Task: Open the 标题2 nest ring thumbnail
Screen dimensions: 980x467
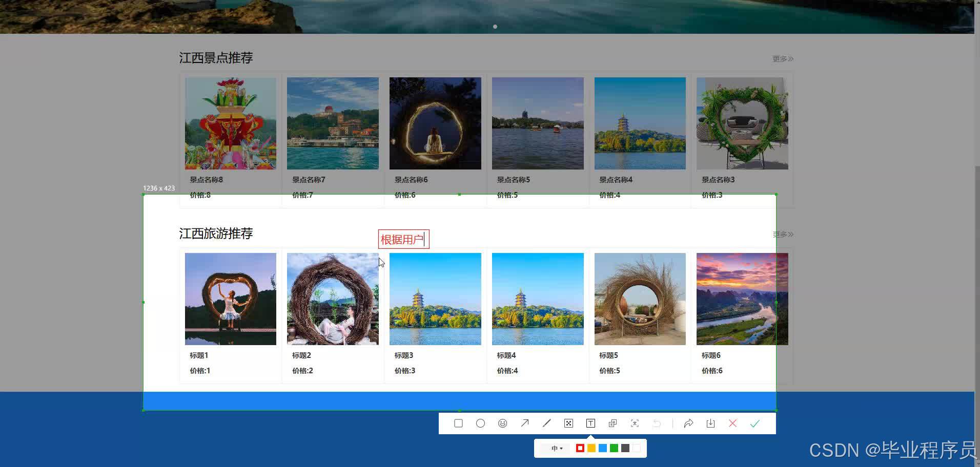Action: [333, 299]
